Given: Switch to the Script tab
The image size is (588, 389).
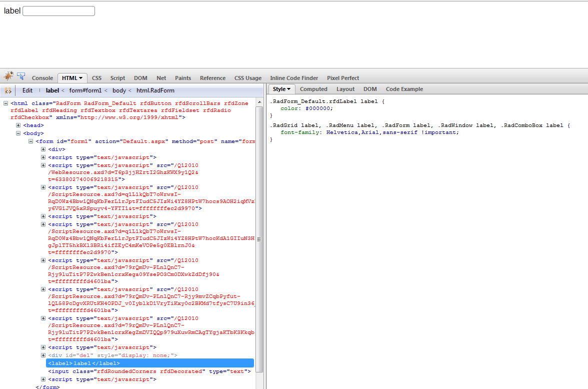Looking at the screenshot, I should click(x=118, y=78).
